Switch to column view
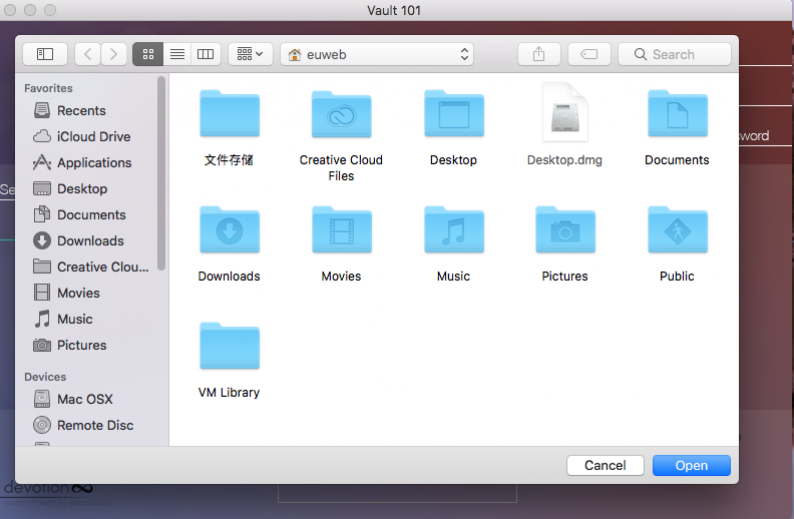794x519 pixels. (x=206, y=54)
